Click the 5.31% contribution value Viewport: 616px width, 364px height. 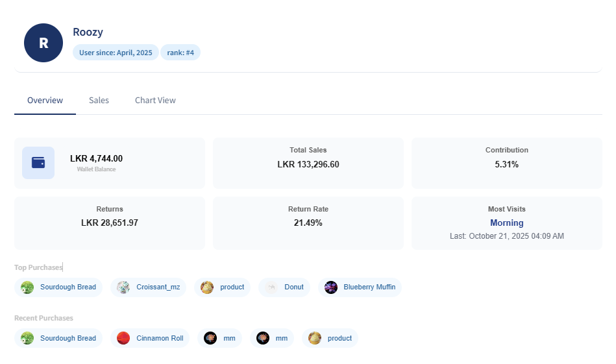click(x=507, y=165)
